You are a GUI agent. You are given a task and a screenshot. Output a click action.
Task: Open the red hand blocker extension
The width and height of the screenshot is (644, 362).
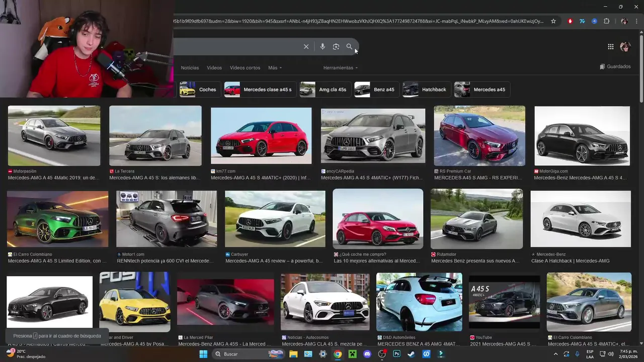click(x=570, y=21)
